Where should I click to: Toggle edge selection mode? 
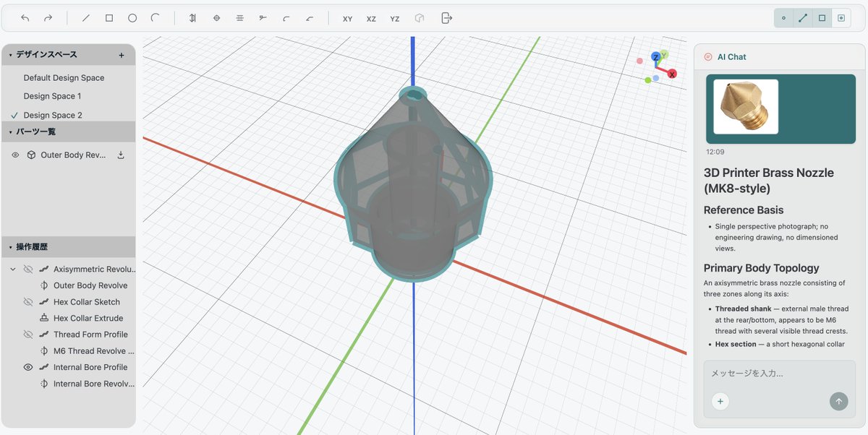[x=803, y=18]
